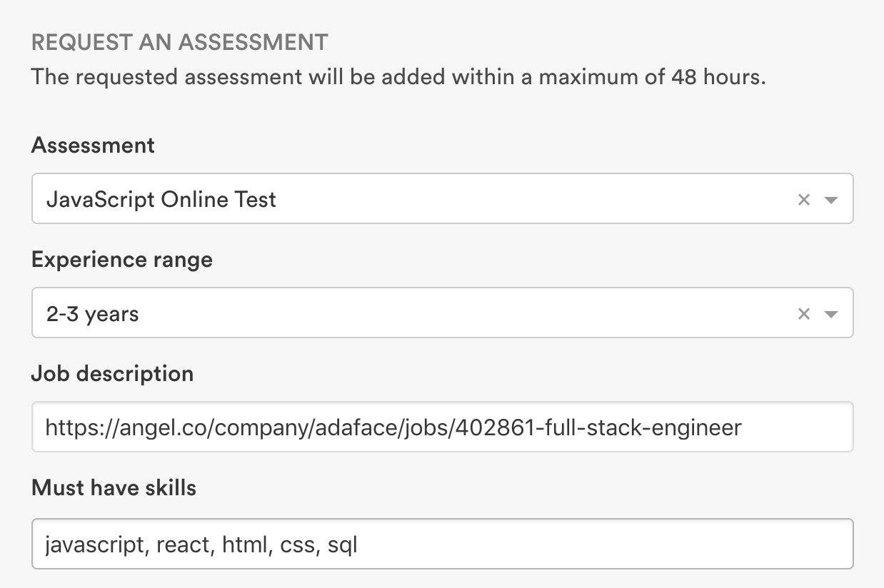Click the "Job description" field label

[x=112, y=374]
